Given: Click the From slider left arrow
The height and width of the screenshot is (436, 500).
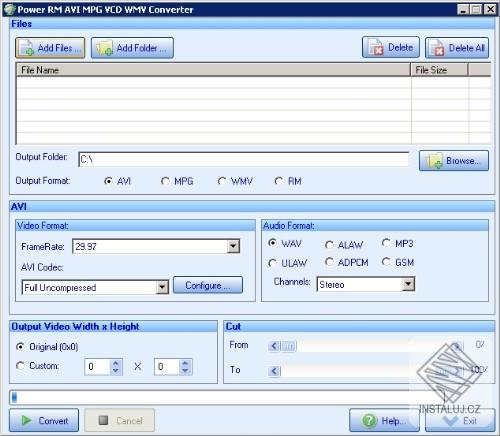Looking at the screenshot, I should click(x=274, y=346).
